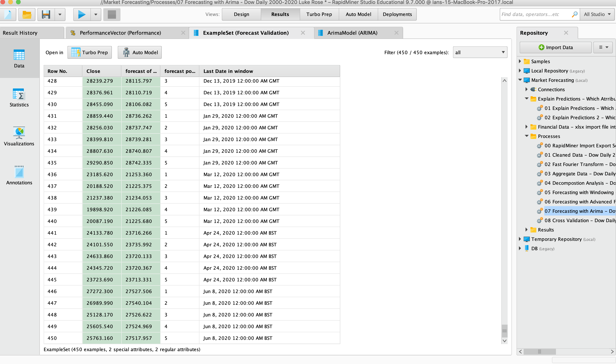This screenshot has height=364, width=616.
Task: Collapse the Market Forecasting repository
Action: (520, 80)
